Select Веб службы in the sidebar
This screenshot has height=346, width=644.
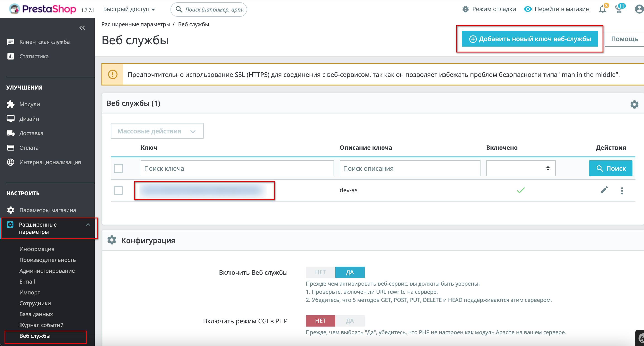pyautogui.click(x=35, y=336)
